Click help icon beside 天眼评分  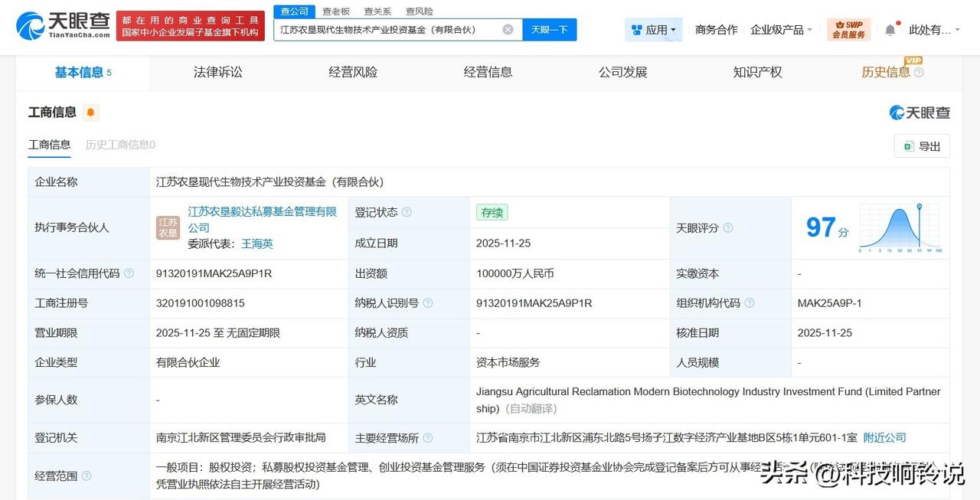coord(728,228)
